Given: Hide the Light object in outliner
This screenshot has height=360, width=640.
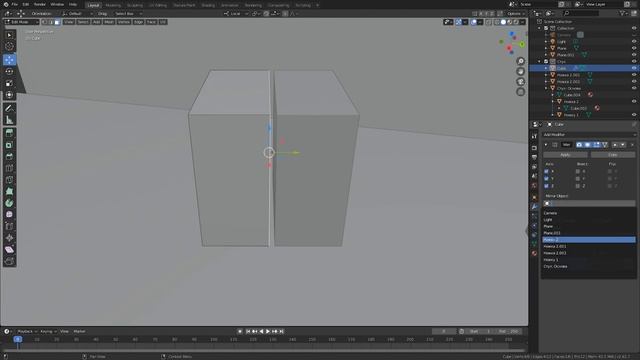Looking at the screenshot, I should [634, 42].
